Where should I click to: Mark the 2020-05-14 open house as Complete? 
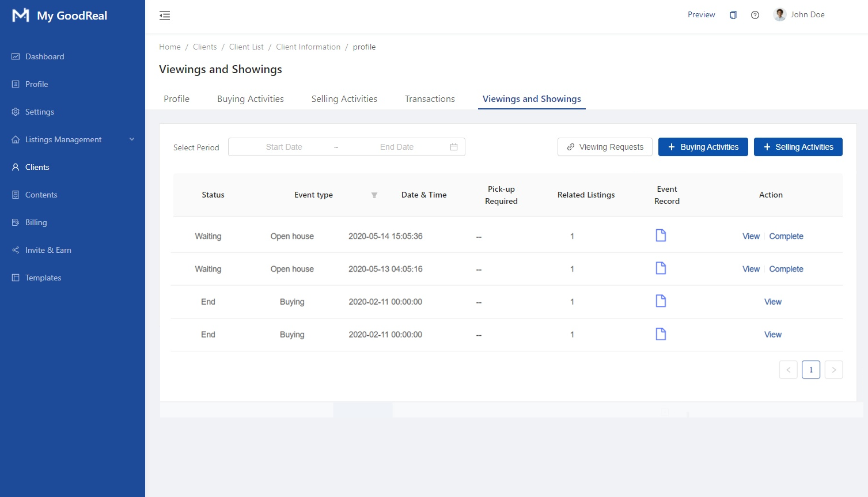(x=786, y=236)
